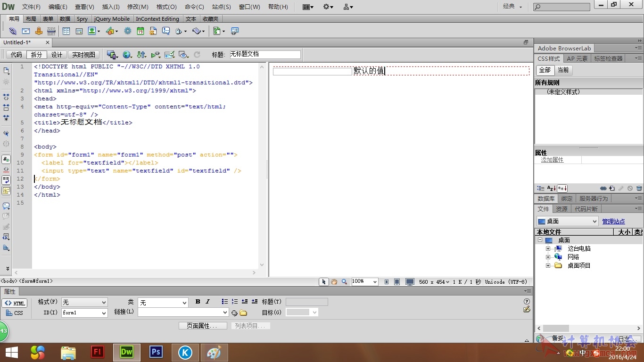This screenshot has width=644, height=362.
Task: Select the Hand tool in status bar
Action: (x=334, y=282)
